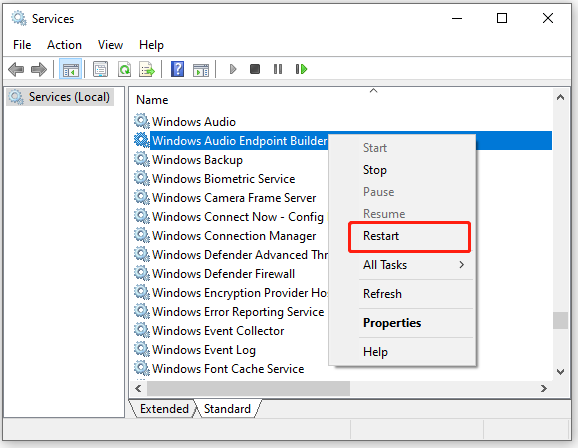
Task: Select the Windows Defender Firewall row
Action: click(223, 274)
